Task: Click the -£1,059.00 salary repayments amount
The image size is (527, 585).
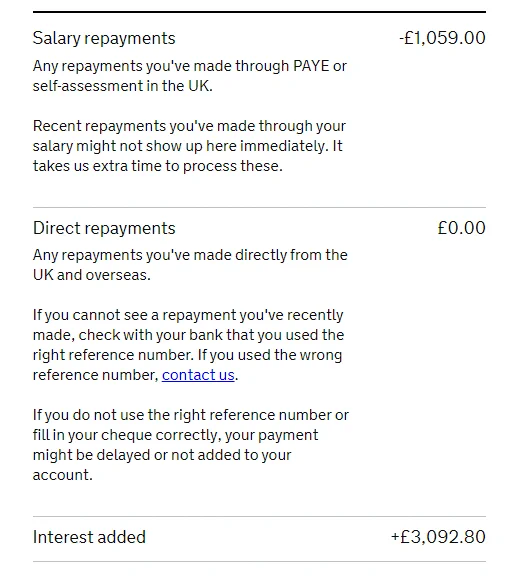Action: (x=442, y=38)
